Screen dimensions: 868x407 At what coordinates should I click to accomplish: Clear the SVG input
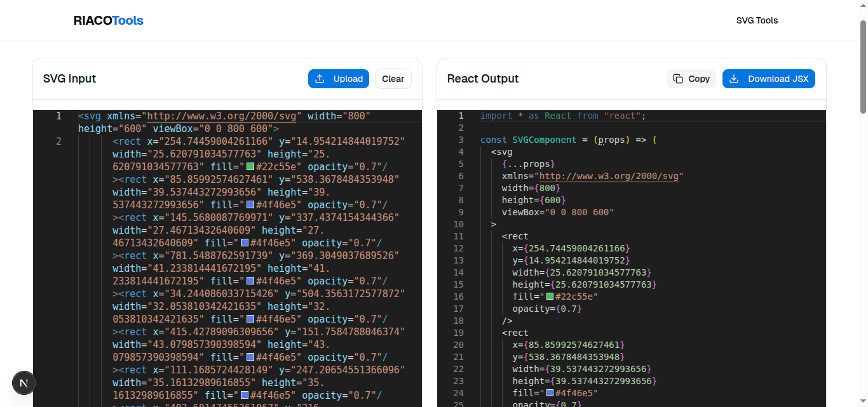[393, 79]
